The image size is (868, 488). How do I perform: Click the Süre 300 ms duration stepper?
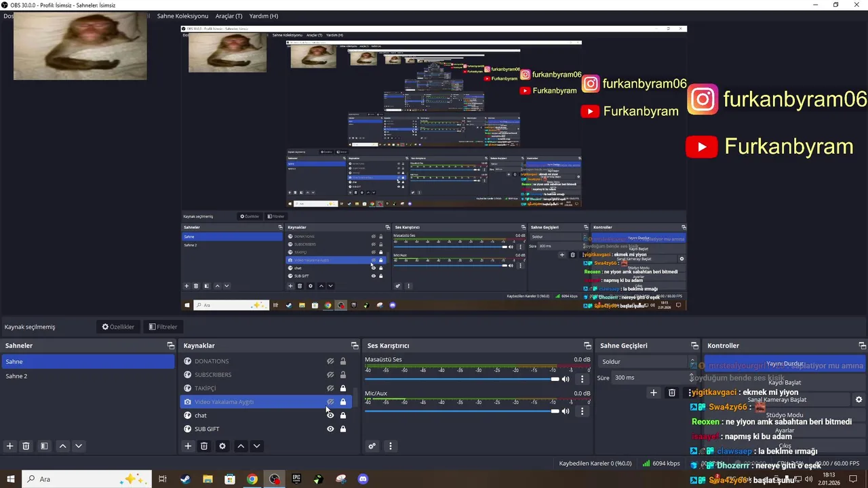pyautogui.click(x=692, y=378)
